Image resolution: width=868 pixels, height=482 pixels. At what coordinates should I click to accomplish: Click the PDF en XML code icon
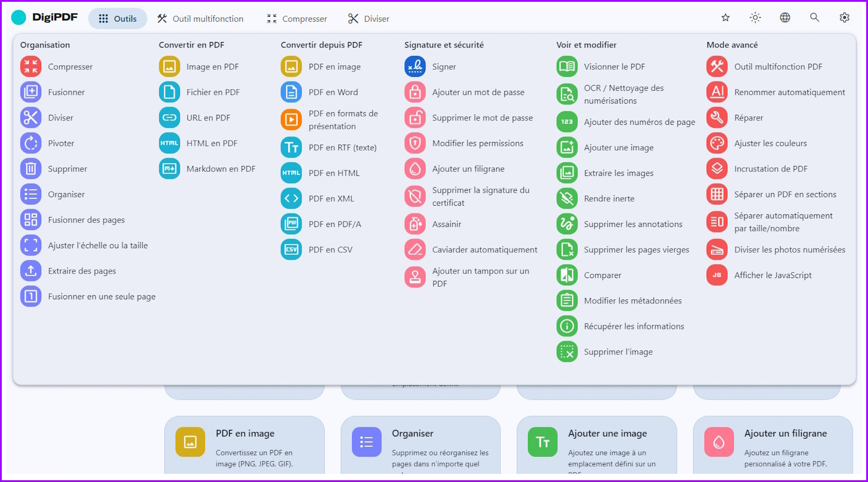pyautogui.click(x=291, y=198)
